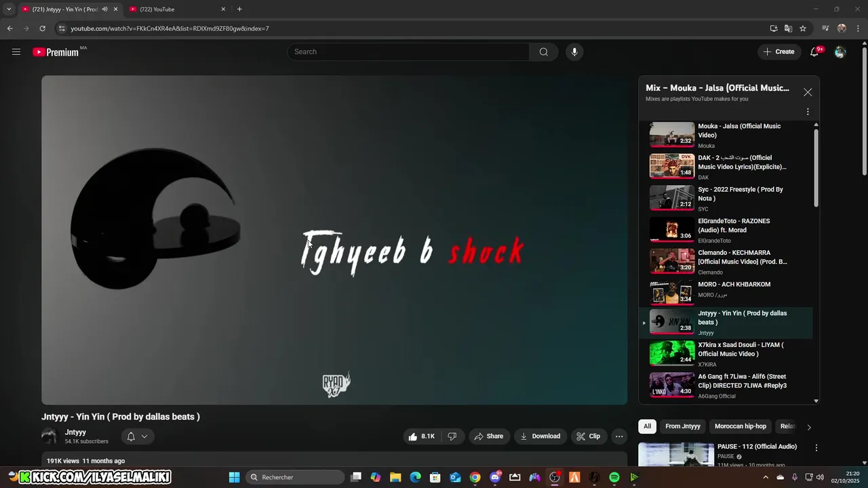The height and width of the screenshot is (488, 868).
Task: Start voice search with microphone icon
Action: point(574,52)
